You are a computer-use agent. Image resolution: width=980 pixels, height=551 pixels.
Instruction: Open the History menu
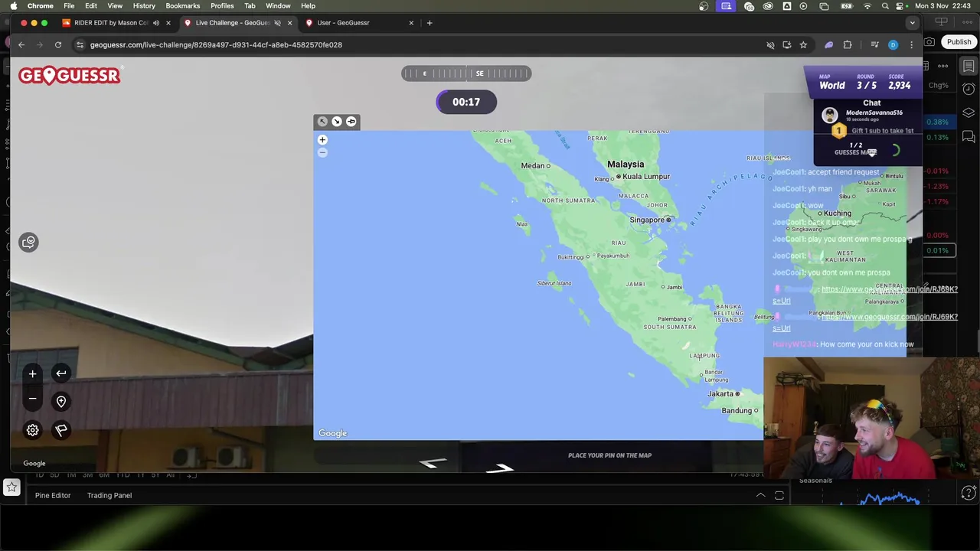(x=144, y=6)
